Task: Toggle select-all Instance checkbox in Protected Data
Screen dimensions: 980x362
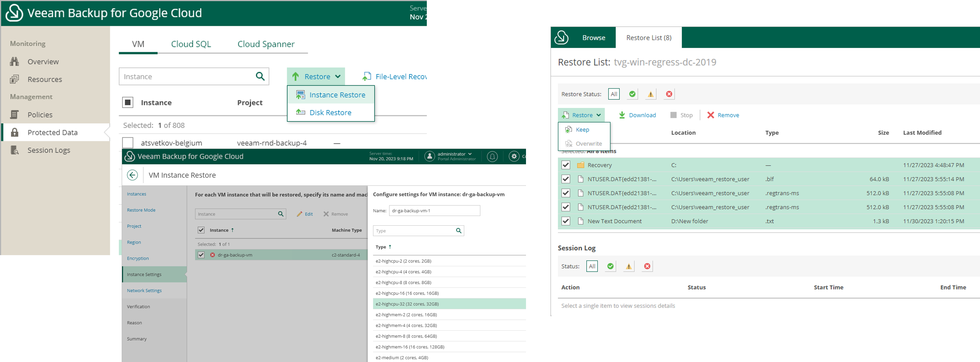Action: (128, 102)
